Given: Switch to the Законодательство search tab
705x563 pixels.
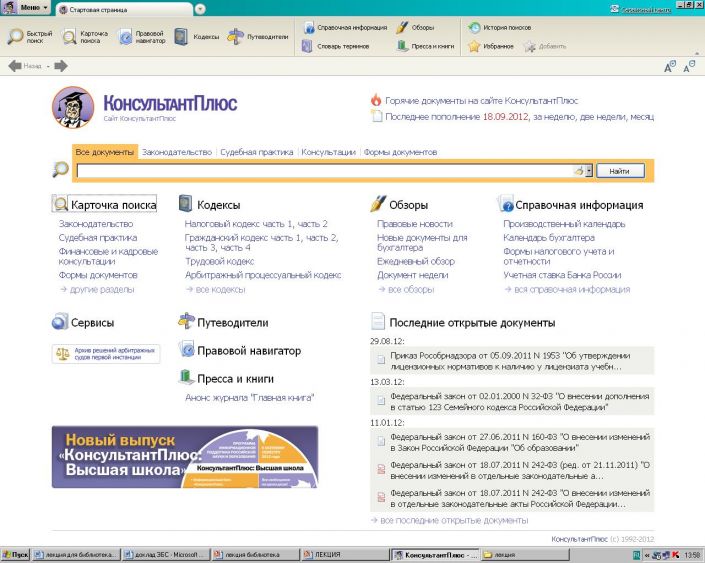Looking at the screenshot, I should click(177, 152).
